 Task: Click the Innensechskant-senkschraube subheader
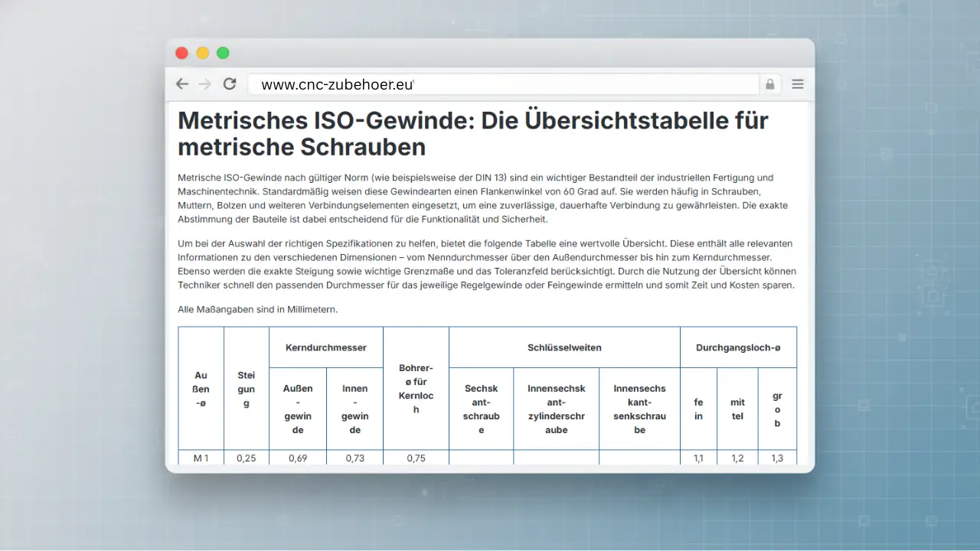pyautogui.click(x=640, y=409)
